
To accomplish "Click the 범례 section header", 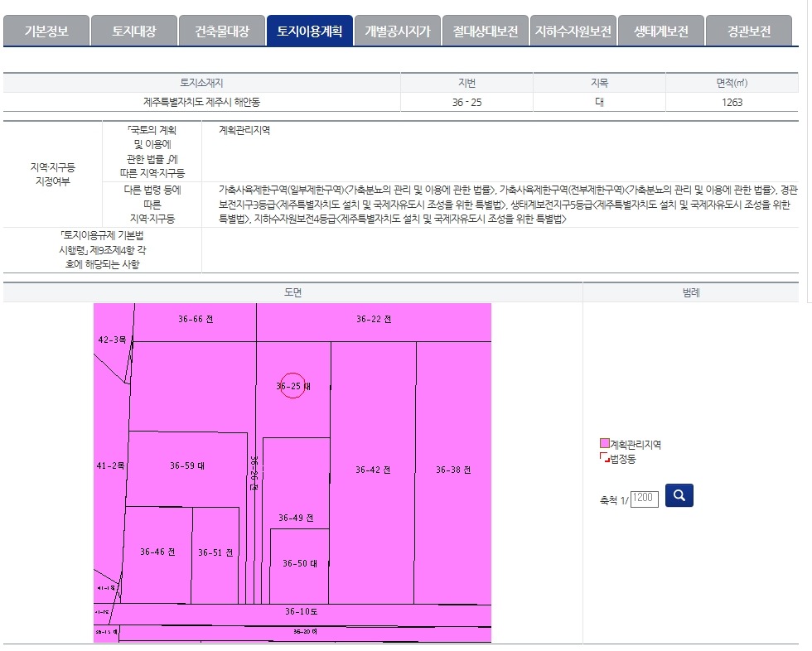I will click(x=691, y=292).
